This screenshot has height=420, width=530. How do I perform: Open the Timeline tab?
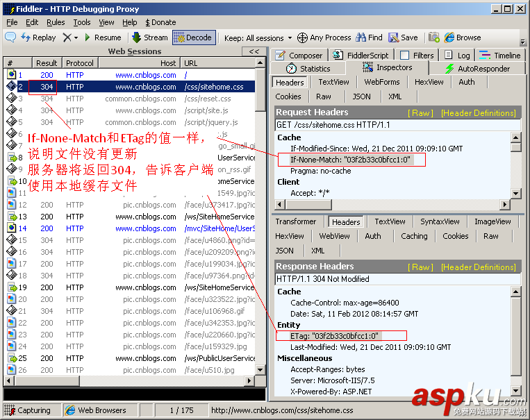tap(500, 56)
